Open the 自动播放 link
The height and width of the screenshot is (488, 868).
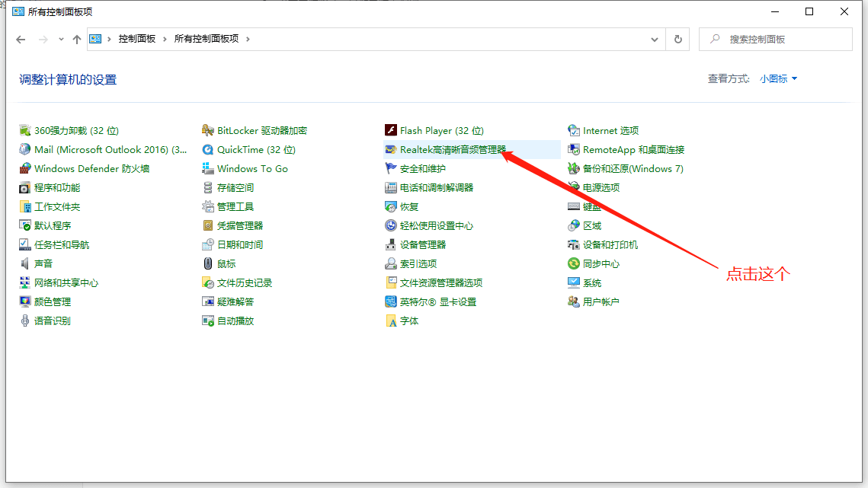coord(235,321)
